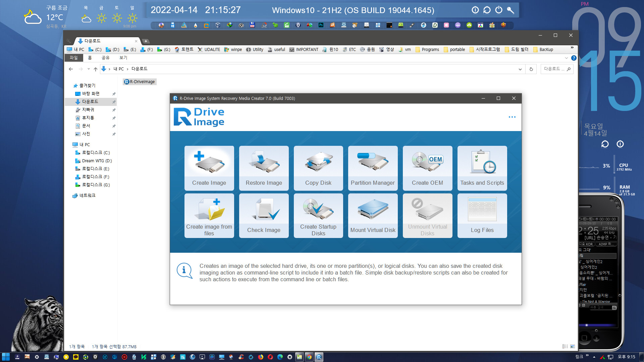Open 사진 from sidebar
This screenshot has height=362, width=644.
tap(86, 134)
